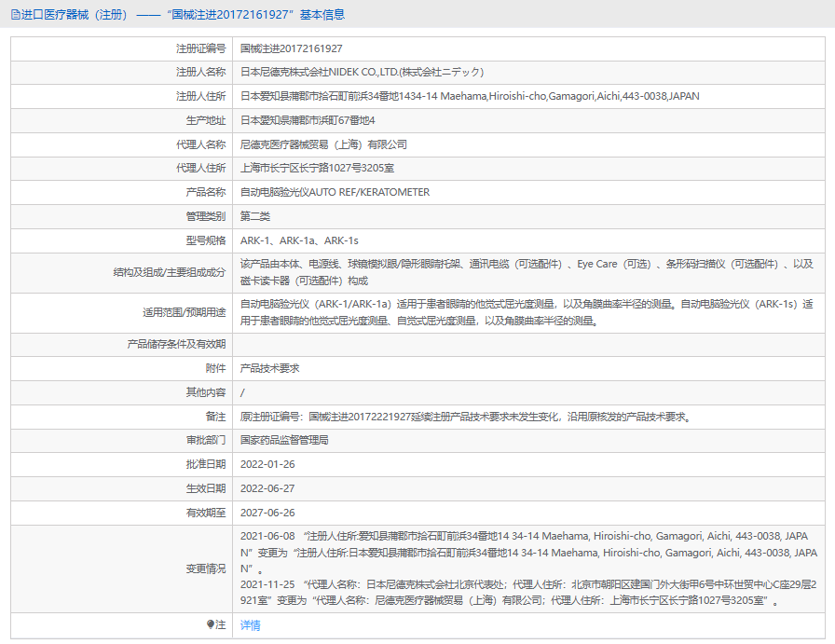This screenshot has height=644, width=835.
Task: Click the 管理类别 label
Action: click(x=206, y=216)
